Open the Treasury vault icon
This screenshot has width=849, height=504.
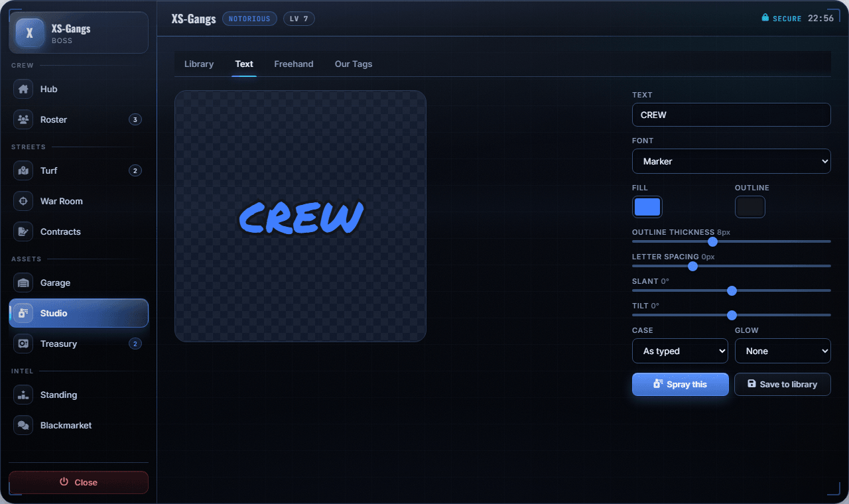23,344
